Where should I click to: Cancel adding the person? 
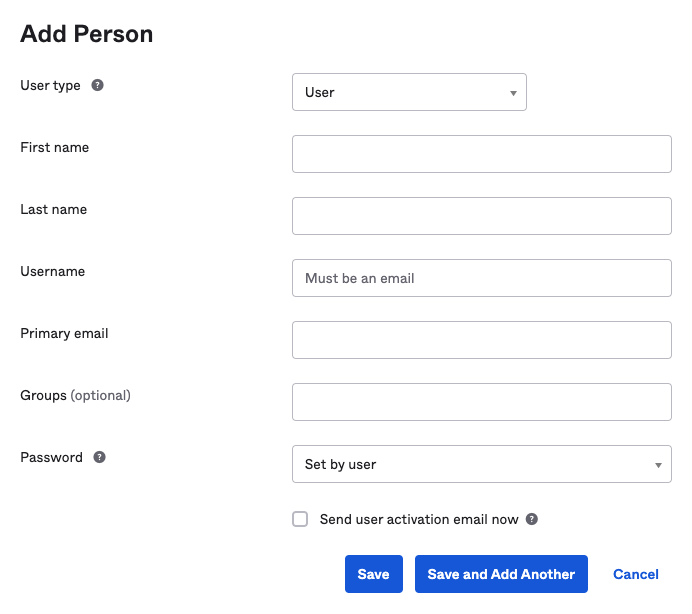click(x=636, y=574)
